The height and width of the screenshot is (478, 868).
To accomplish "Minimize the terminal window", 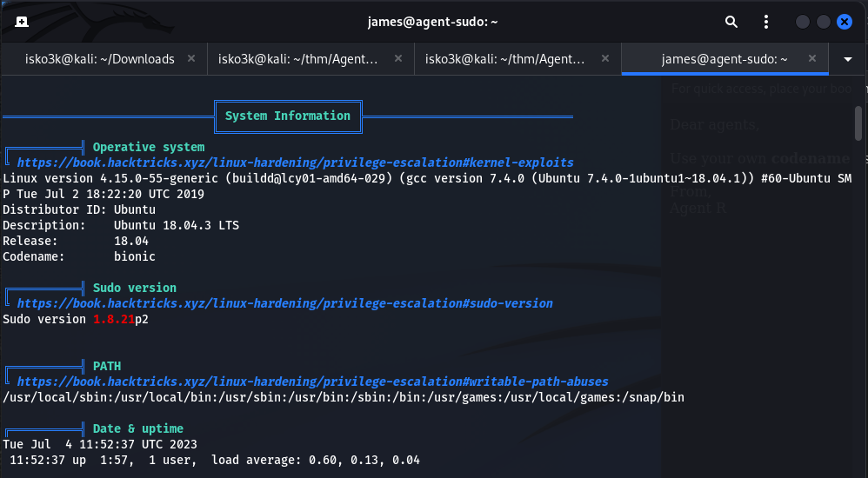I will [802, 22].
